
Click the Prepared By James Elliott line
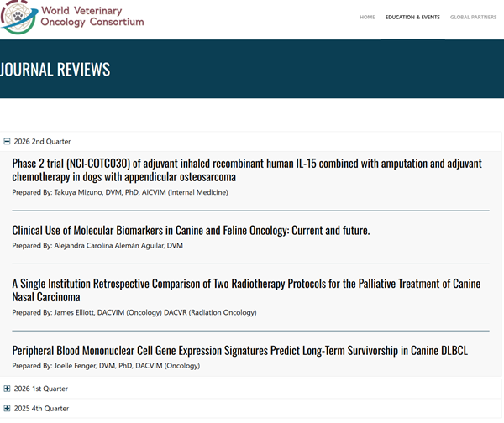pyautogui.click(x=134, y=312)
